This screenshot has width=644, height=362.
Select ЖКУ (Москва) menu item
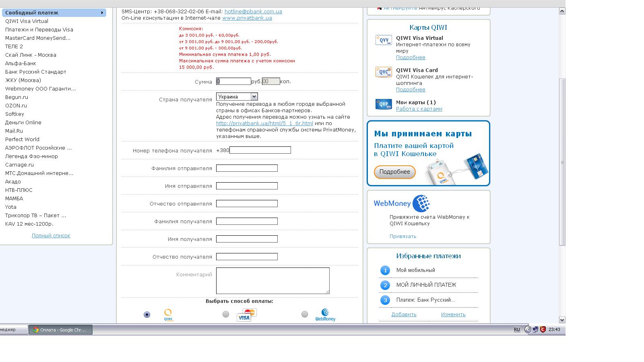pyautogui.click(x=23, y=80)
